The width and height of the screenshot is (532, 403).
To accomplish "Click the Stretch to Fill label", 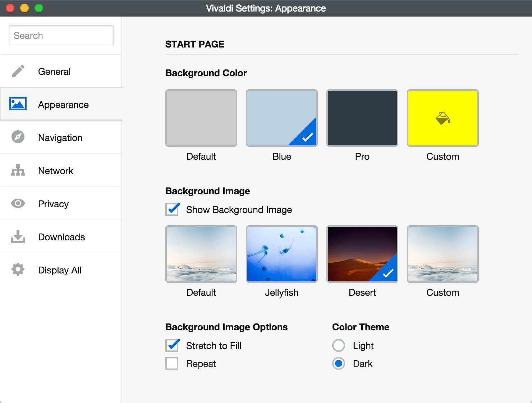I will pyautogui.click(x=214, y=346).
